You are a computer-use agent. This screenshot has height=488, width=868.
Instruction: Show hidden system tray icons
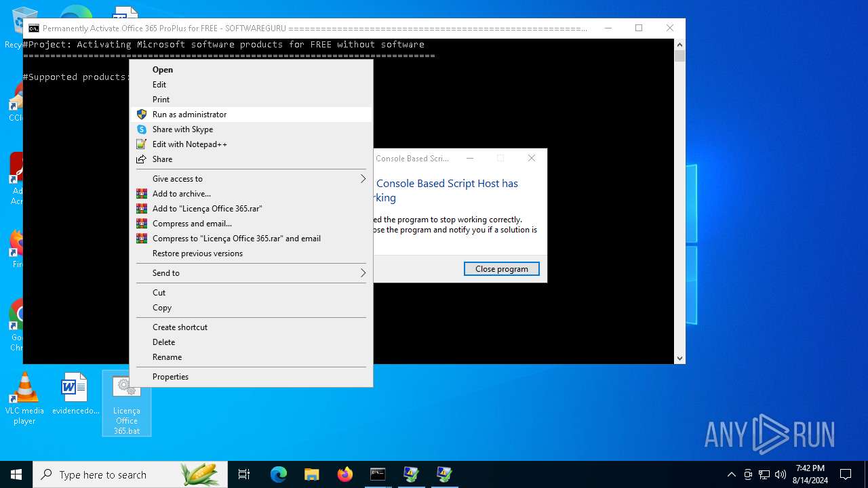click(x=731, y=474)
